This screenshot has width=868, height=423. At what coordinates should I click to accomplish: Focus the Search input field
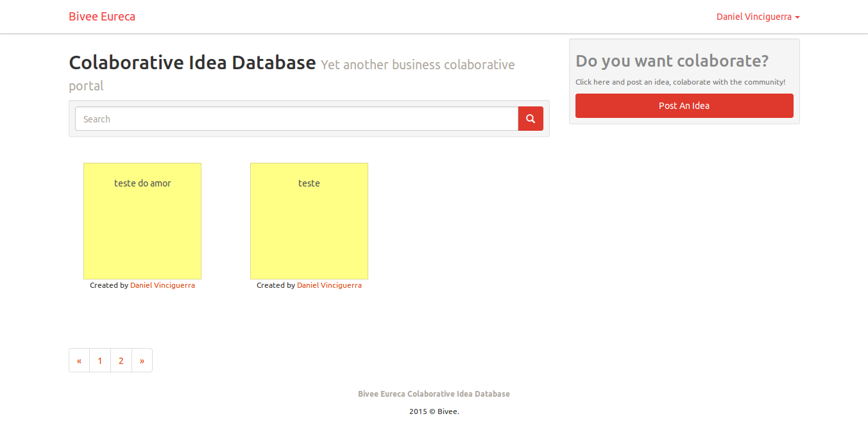(297, 119)
